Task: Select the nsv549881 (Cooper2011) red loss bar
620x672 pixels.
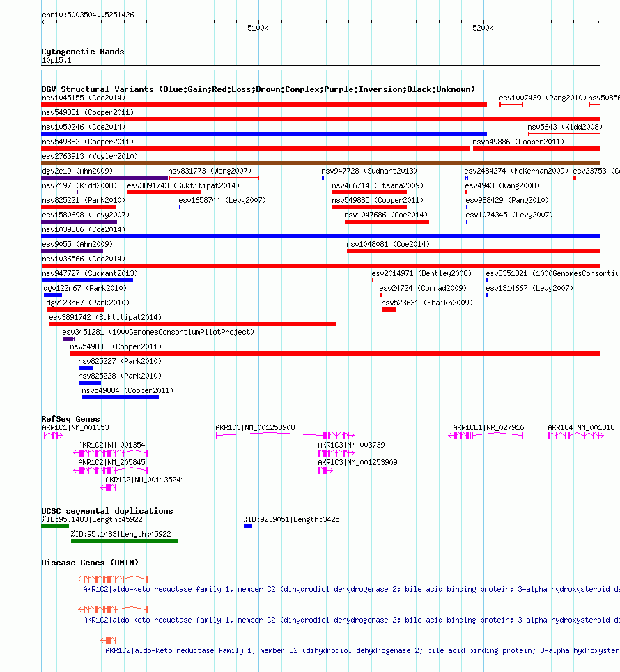Action: tap(320, 119)
